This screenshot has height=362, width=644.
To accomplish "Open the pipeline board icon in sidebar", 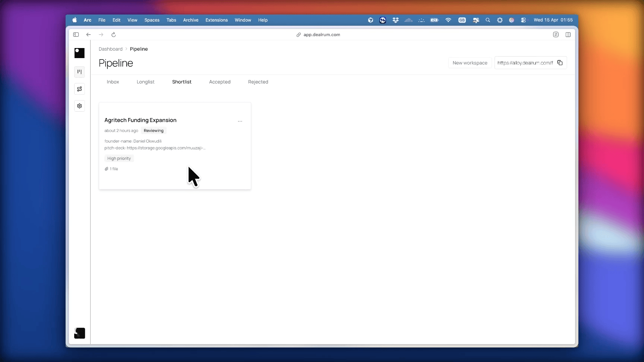I will click(x=79, y=72).
